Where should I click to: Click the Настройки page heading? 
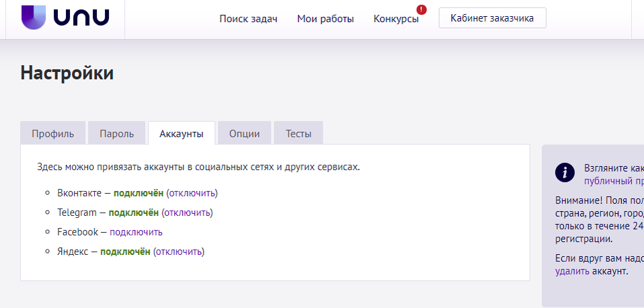click(67, 73)
